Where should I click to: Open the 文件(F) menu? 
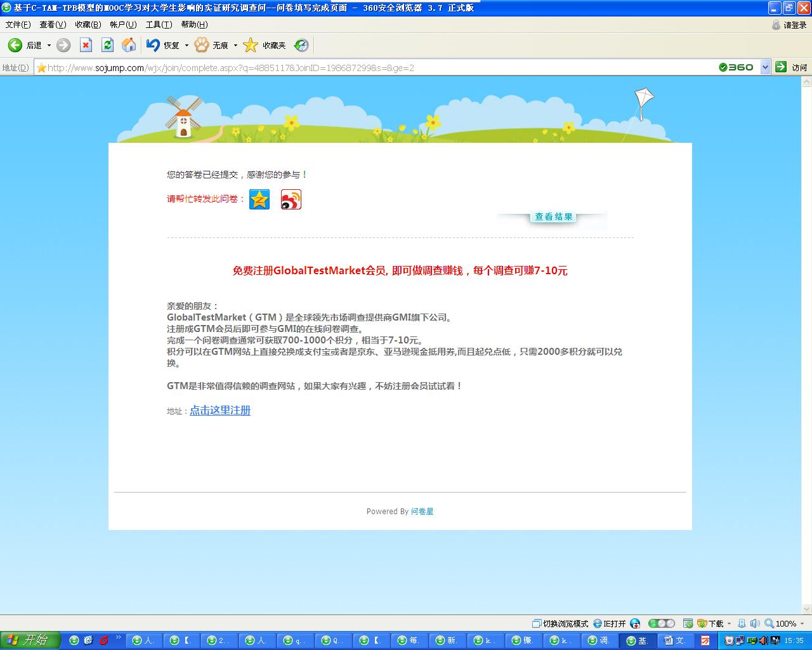pos(18,25)
